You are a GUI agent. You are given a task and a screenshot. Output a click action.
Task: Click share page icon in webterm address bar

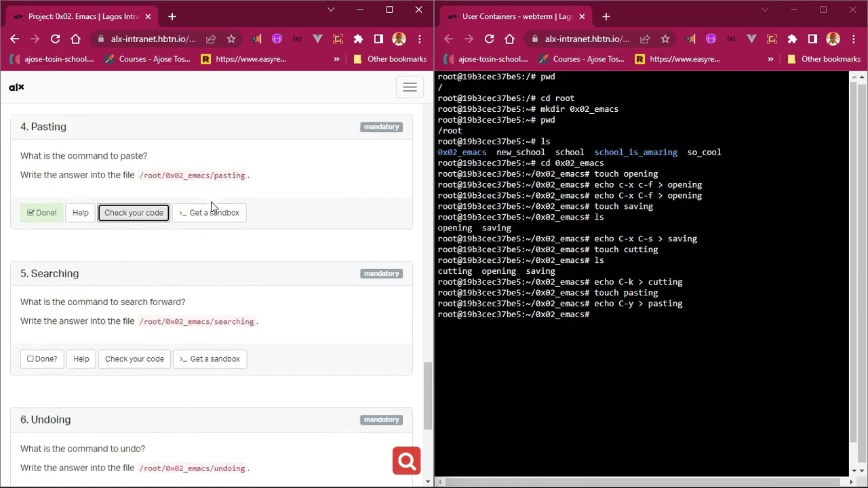pos(645,39)
